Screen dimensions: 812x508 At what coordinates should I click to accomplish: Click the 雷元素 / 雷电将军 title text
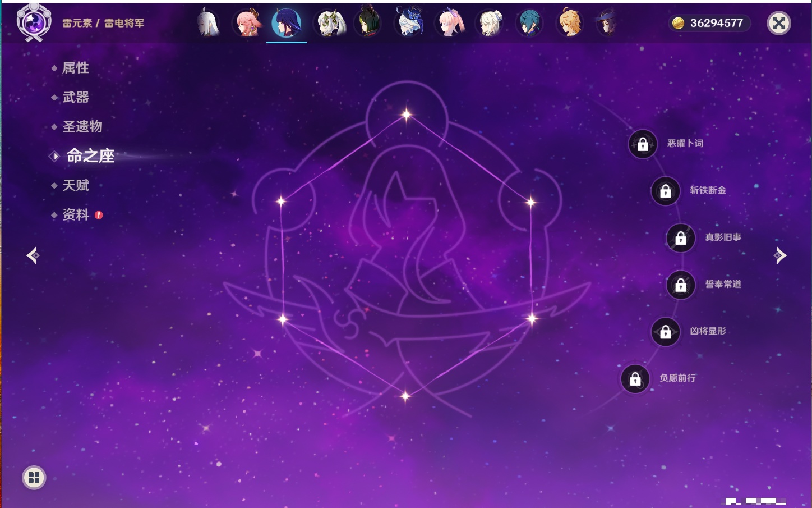pos(103,23)
